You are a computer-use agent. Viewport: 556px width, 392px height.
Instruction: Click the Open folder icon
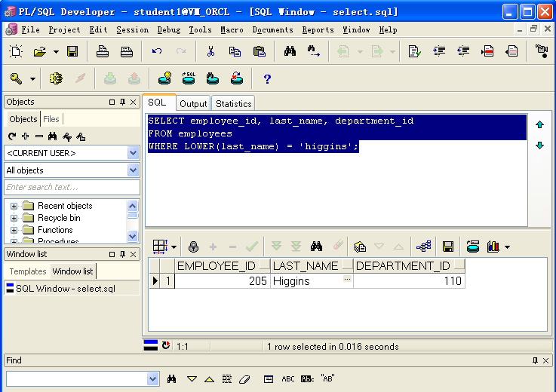click(x=40, y=51)
